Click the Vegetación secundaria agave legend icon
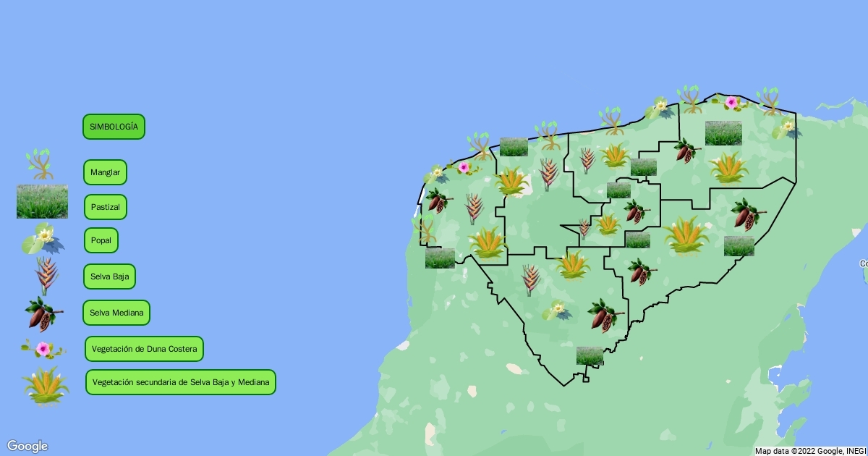 coord(46,385)
